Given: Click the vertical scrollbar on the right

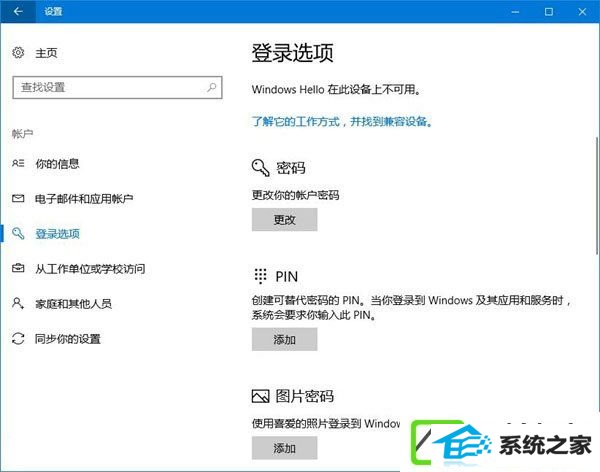Looking at the screenshot, I should click(x=597, y=195).
